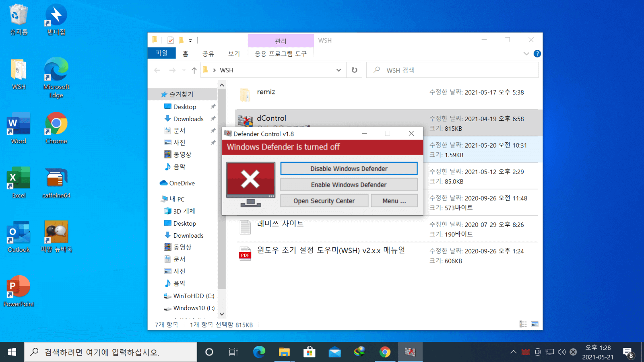Image resolution: width=644 pixels, height=362 pixels.
Task: Click Enable Windows Defender button
Action: [x=349, y=185]
